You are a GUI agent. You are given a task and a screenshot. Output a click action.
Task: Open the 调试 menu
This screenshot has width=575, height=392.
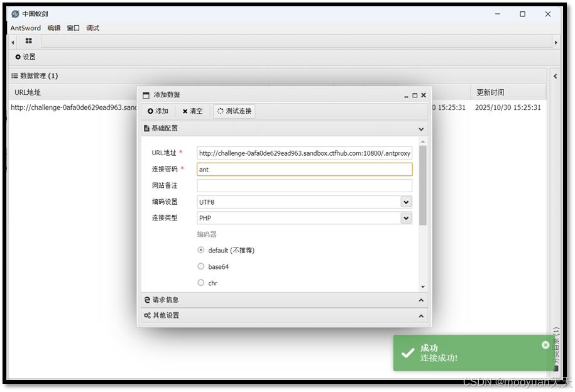pos(93,28)
